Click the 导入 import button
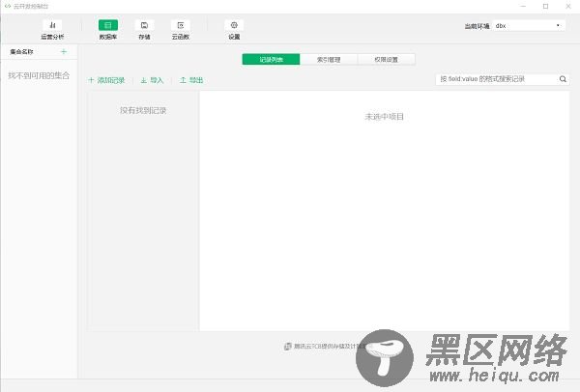Viewport: 580px width, 392px height. (x=152, y=80)
